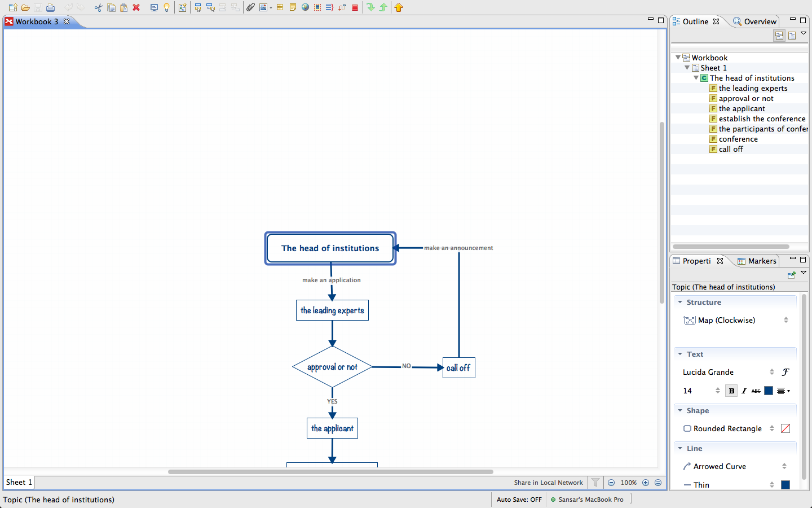The height and width of the screenshot is (508, 812).
Task: Click the globe Hyperlink icon
Action: pos(305,7)
